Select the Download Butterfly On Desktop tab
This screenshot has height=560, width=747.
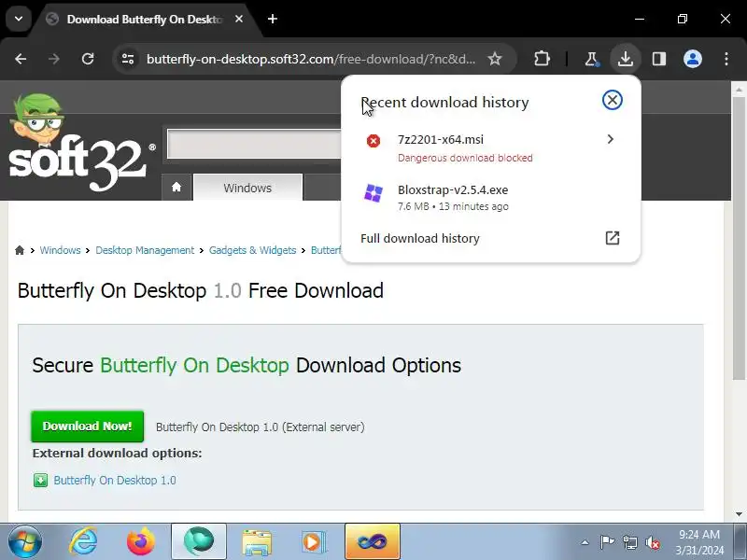pyautogui.click(x=145, y=20)
